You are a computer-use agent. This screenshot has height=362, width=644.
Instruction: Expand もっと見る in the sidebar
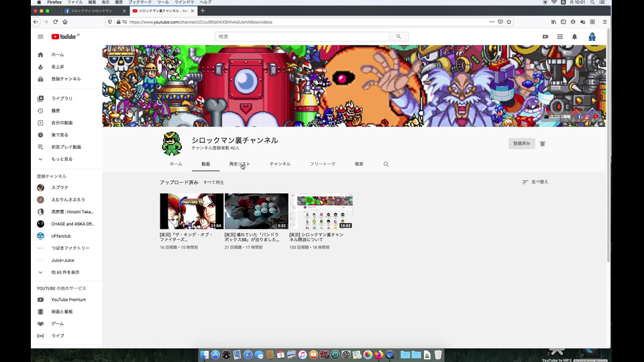click(66, 160)
